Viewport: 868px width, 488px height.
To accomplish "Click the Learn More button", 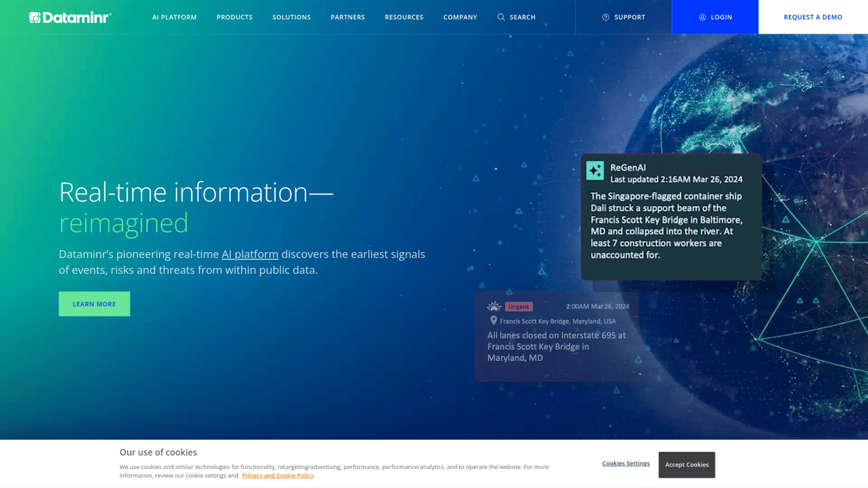I will point(94,304).
